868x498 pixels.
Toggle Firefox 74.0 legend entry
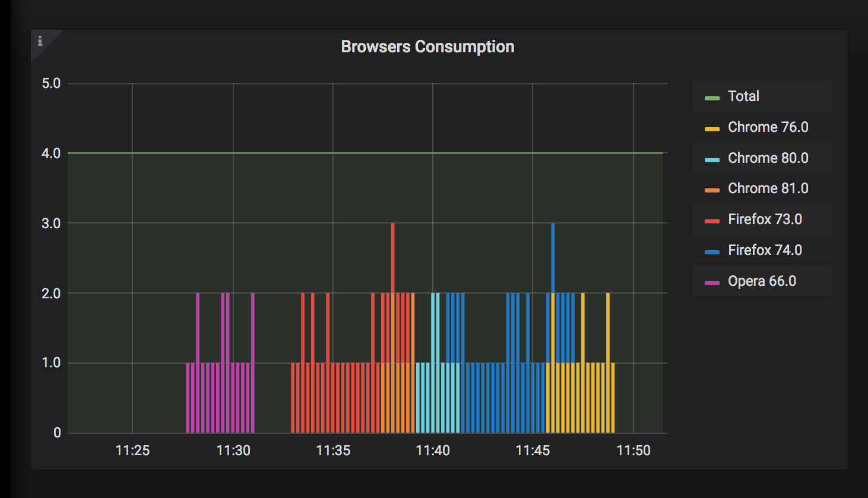pos(765,250)
